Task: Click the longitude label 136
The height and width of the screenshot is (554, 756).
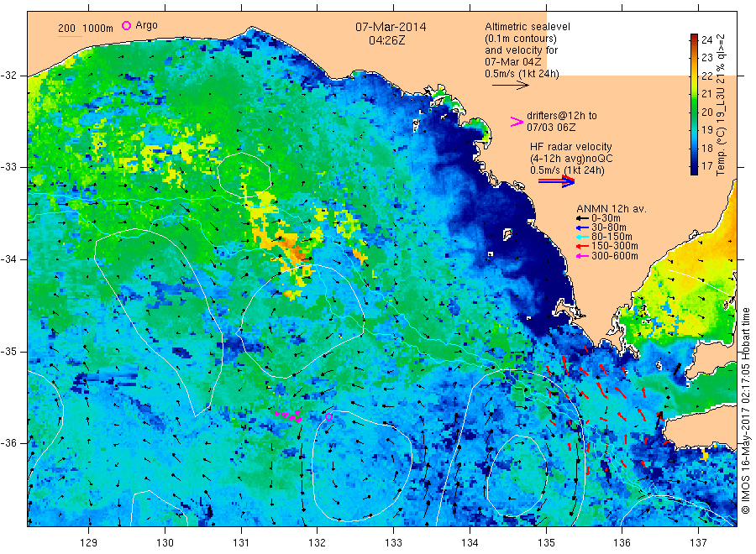Action: point(622,543)
